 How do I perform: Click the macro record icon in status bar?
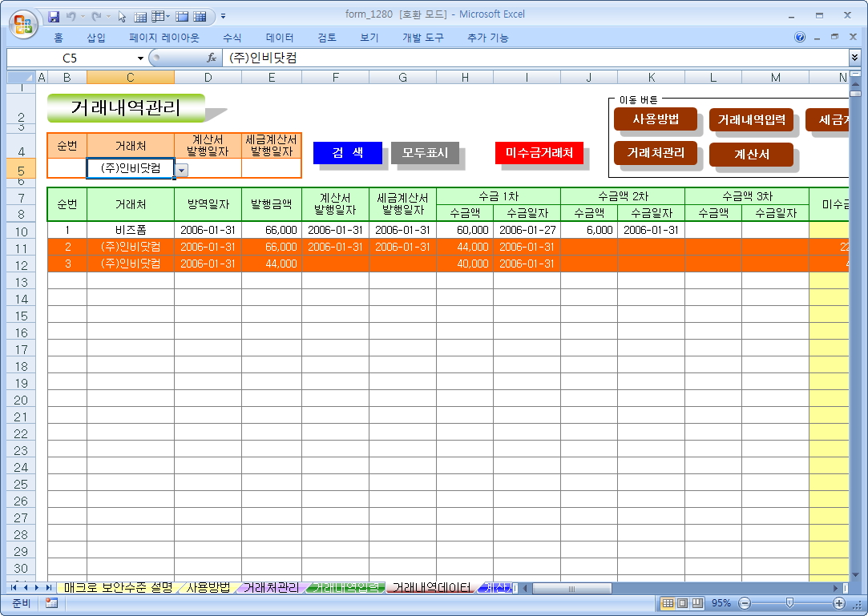51,603
